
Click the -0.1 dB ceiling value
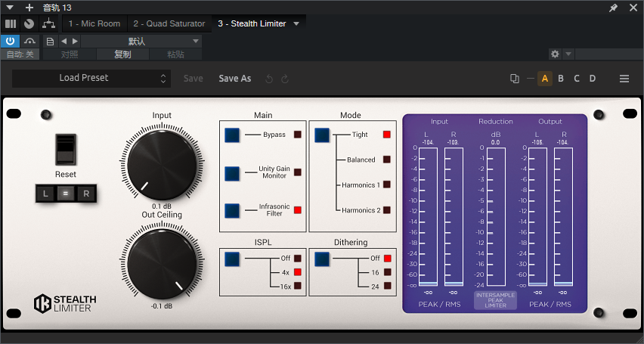tap(162, 306)
